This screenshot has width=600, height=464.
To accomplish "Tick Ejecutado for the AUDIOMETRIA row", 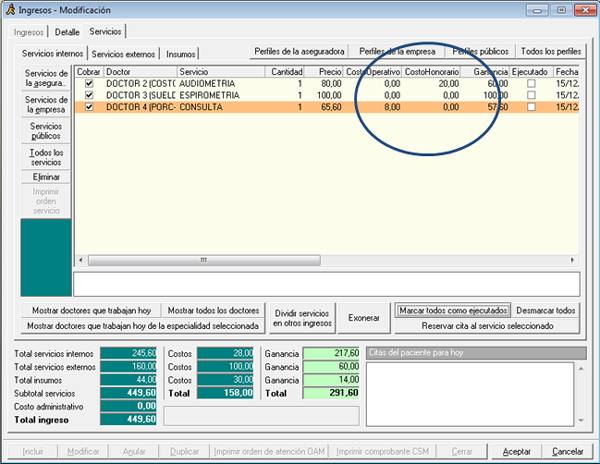I will coord(531,84).
